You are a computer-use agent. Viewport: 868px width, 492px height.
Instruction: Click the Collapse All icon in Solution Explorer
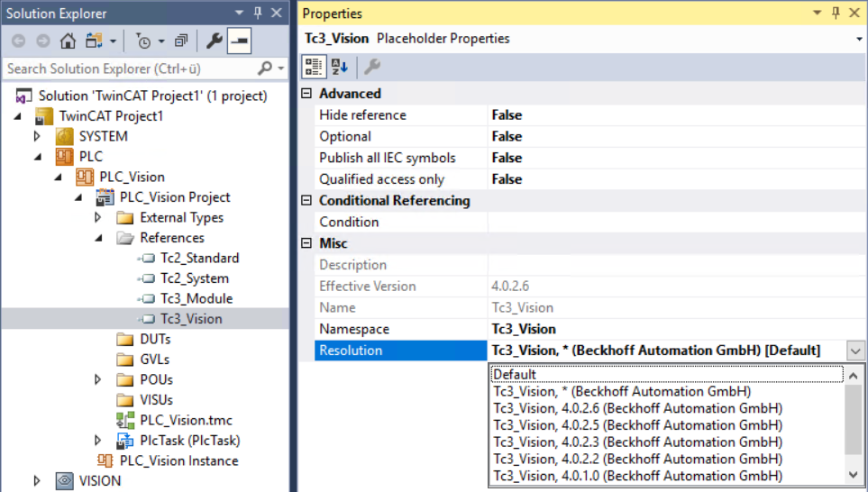click(x=181, y=41)
